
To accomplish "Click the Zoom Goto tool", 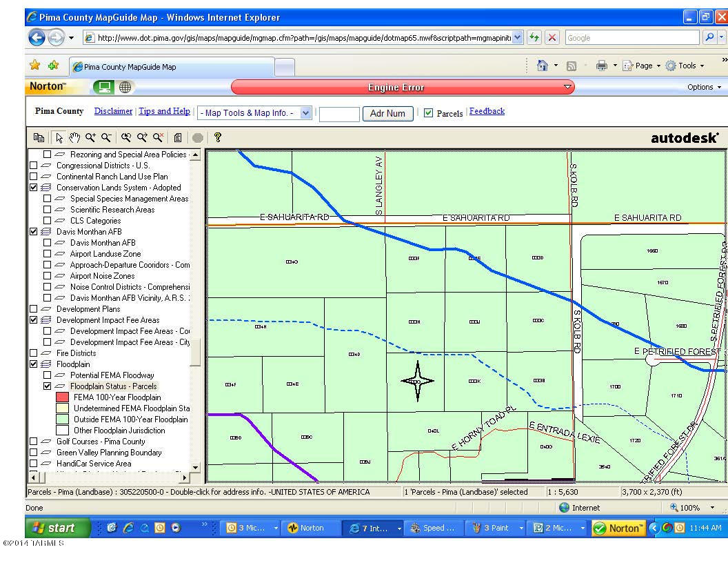I will point(141,137).
